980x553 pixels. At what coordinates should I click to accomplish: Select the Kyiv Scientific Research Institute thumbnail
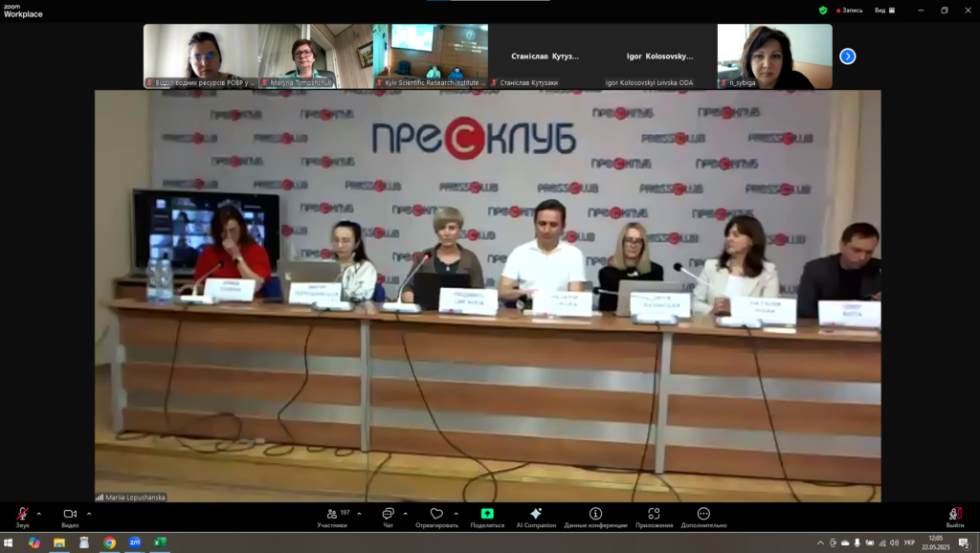tap(431, 56)
